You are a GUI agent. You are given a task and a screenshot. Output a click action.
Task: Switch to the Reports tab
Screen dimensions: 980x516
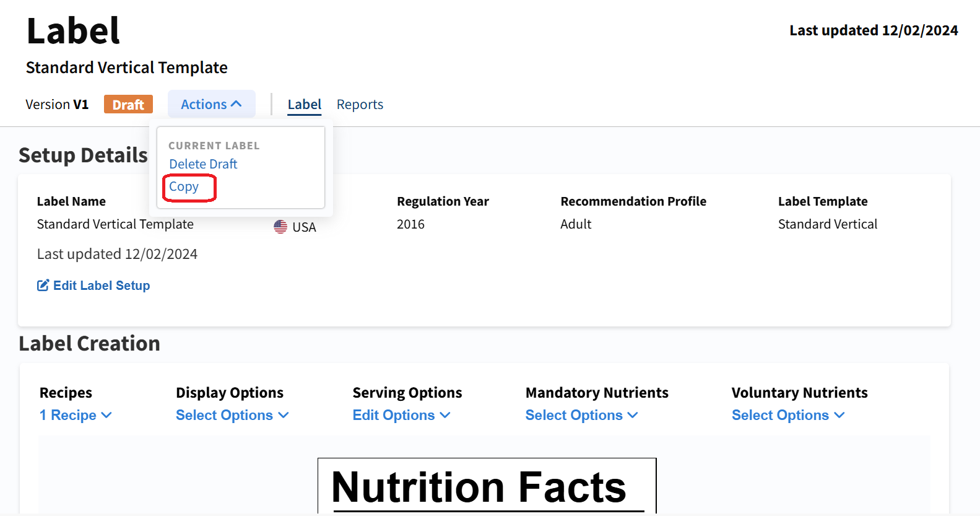360,104
